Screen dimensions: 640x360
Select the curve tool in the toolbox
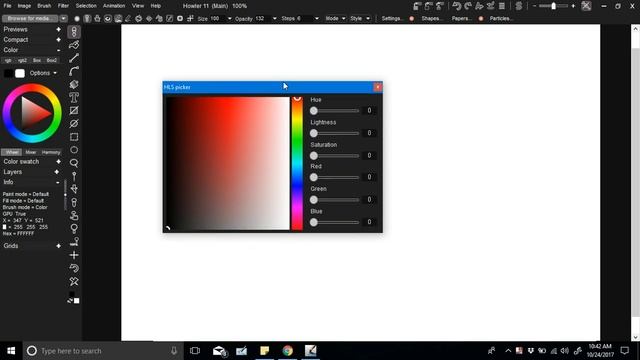point(74,71)
